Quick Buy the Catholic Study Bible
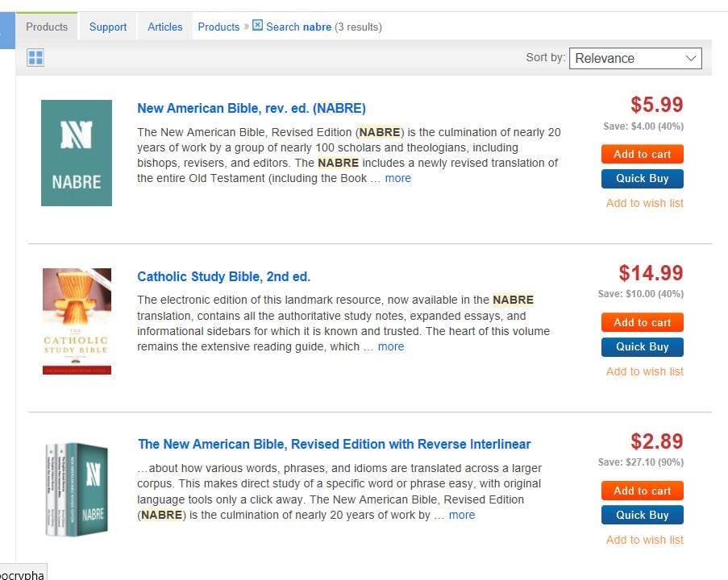This screenshot has width=728, height=580. 642,347
